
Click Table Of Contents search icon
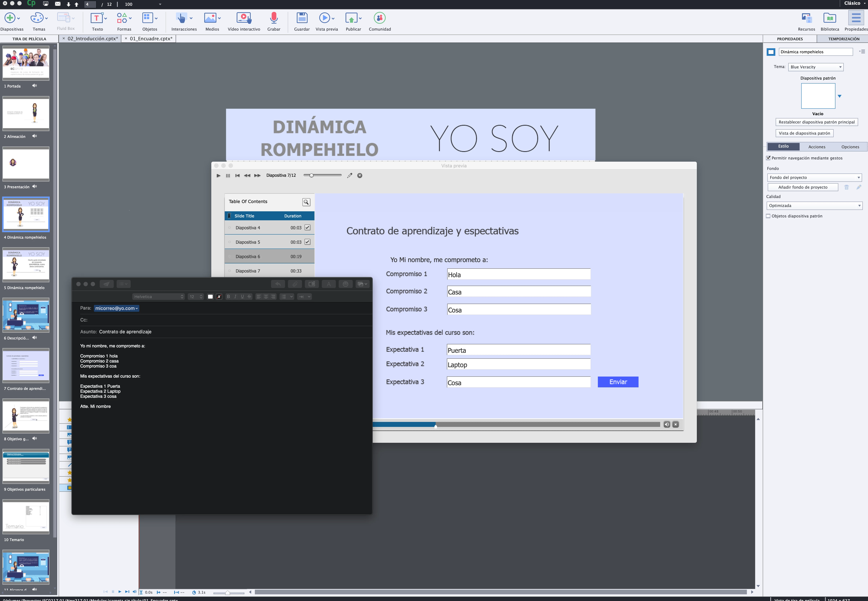pyautogui.click(x=306, y=202)
